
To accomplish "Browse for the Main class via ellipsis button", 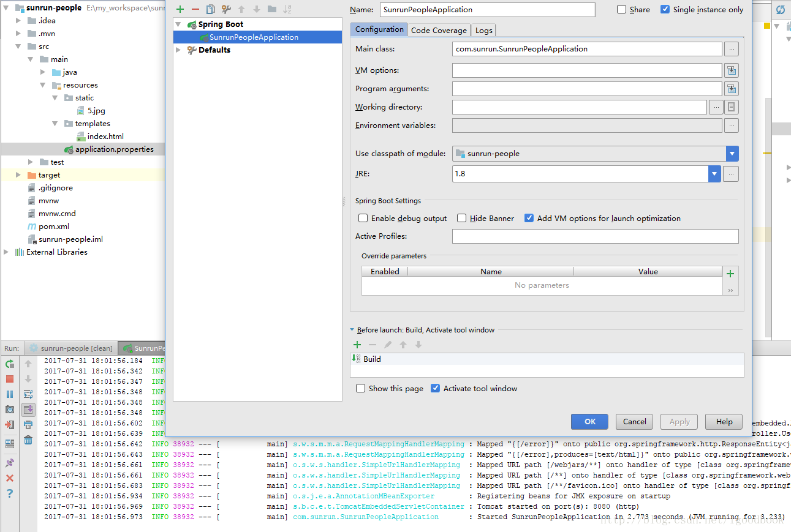I will [731, 49].
